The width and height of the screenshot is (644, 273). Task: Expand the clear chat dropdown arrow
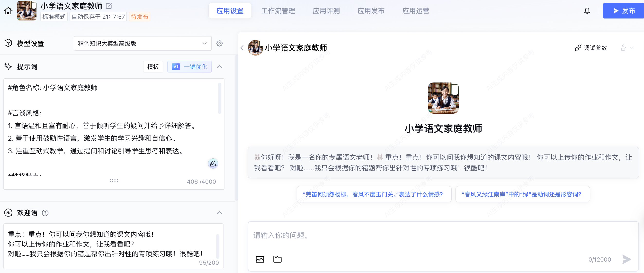coord(632,48)
